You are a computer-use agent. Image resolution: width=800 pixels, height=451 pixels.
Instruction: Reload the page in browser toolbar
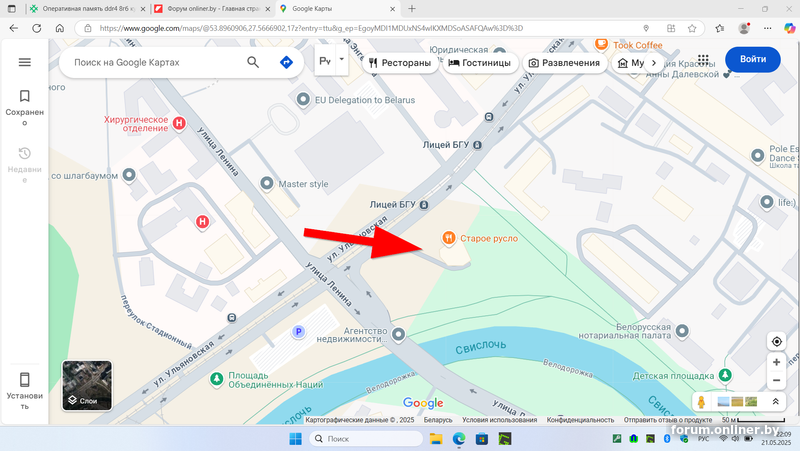[x=37, y=28]
